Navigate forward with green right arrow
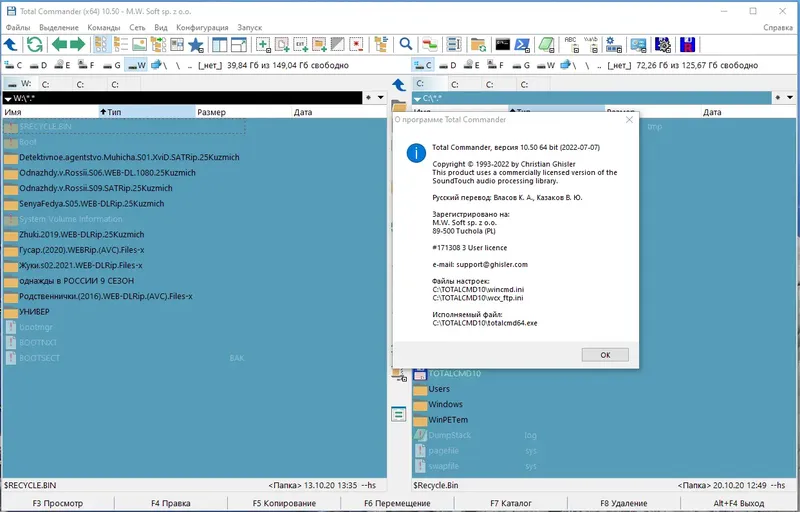Screen dimensions: 800x512 point(78,45)
